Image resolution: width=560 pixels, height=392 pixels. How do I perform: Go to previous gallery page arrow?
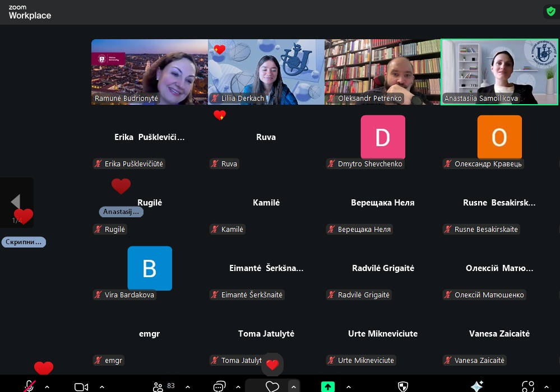[16, 202]
